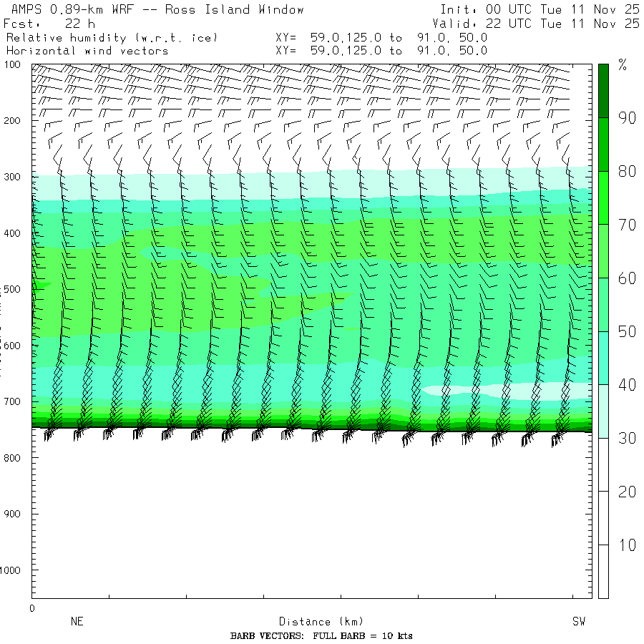This screenshot has height=644, width=644.
Task: Click the colorbar value label 60
Action: click(x=627, y=278)
